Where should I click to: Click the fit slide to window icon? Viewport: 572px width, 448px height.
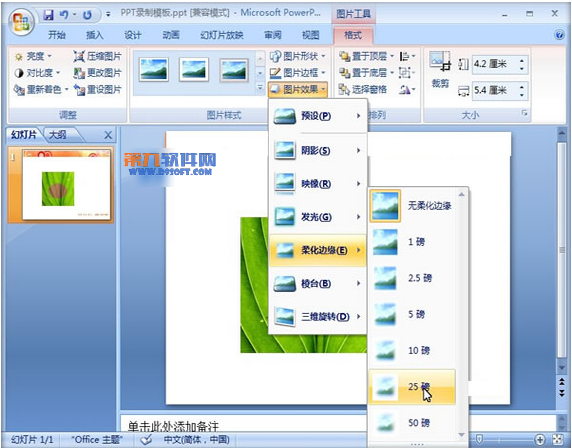(558, 440)
